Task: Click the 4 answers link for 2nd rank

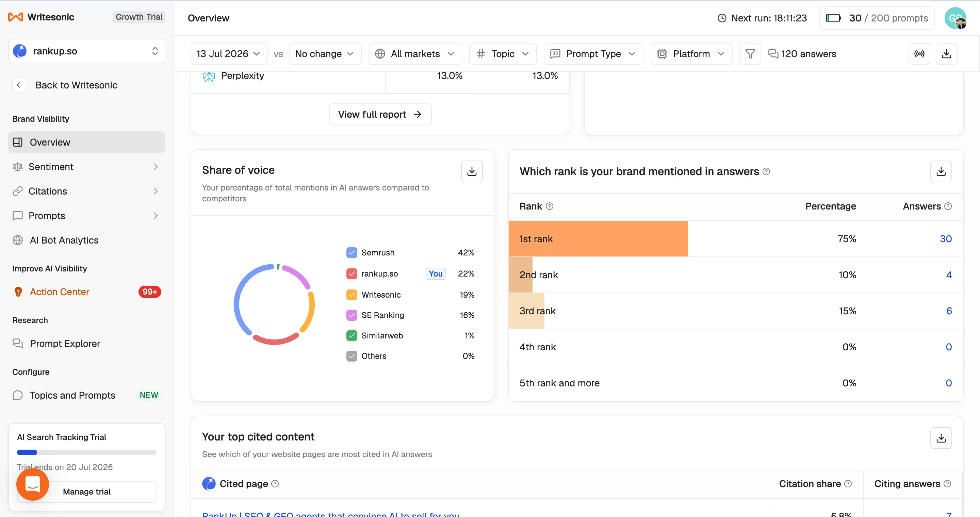Action: point(949,274)
